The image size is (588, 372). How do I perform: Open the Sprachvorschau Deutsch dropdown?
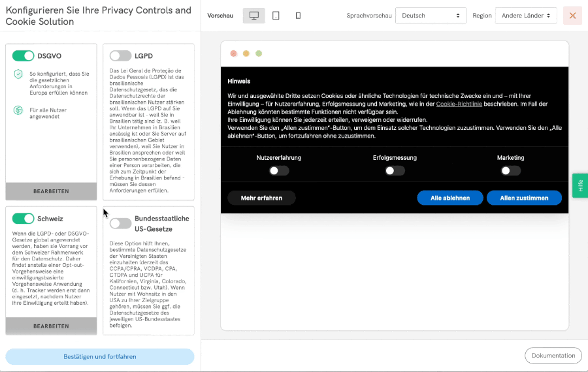tap(431, 16)
